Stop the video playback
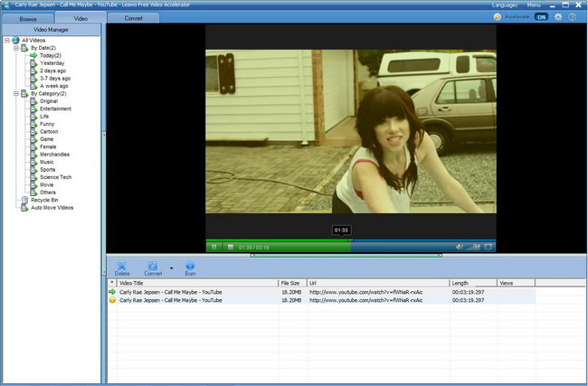Image resolution: width=588 pixels, height=386 pixels. (231, 247)
